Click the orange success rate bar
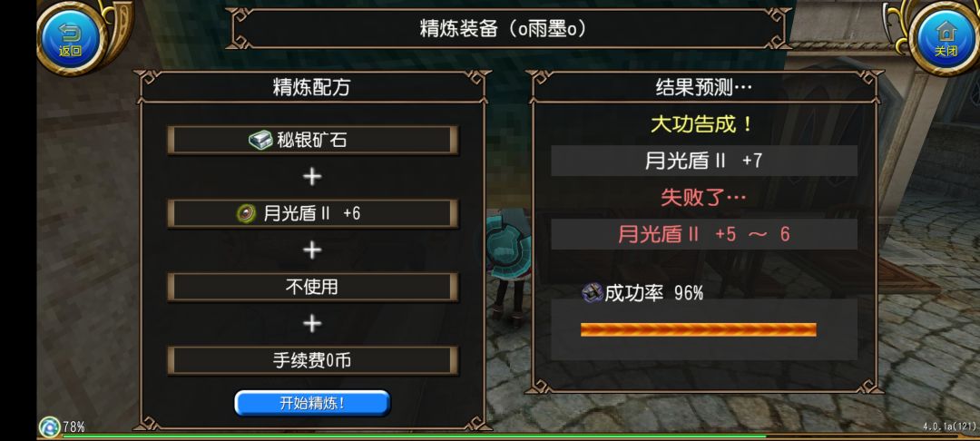Screen dimensions: 980x441 pos(698,329)
